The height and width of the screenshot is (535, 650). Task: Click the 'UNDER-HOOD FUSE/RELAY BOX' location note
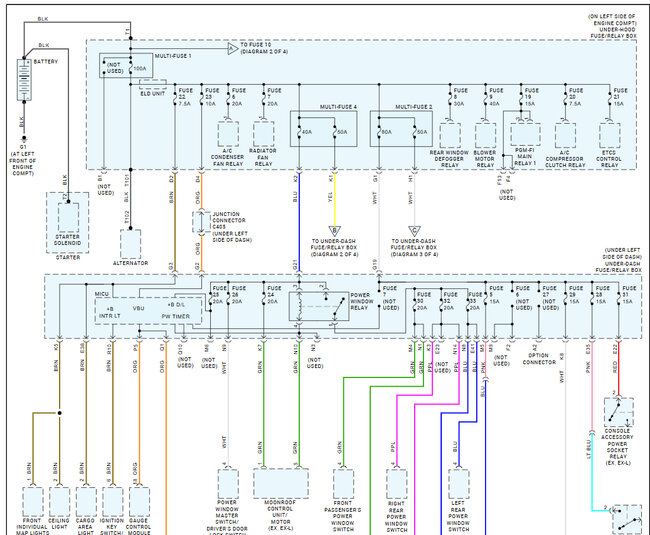coord(612,27)
